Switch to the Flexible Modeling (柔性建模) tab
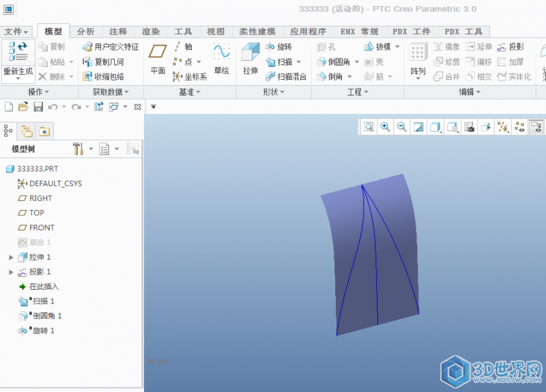This screenshot has height=392, width=546. (257, 31)
